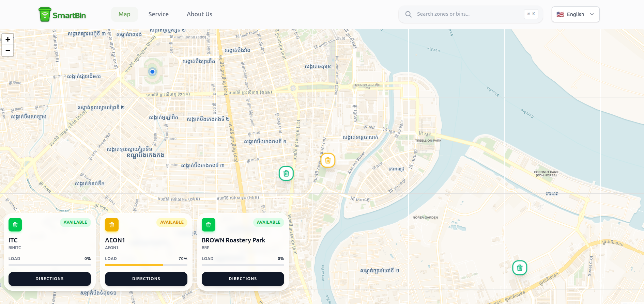644x304 pixels.
Task: Click the SmartBin brand name
Action: point(69,15)
